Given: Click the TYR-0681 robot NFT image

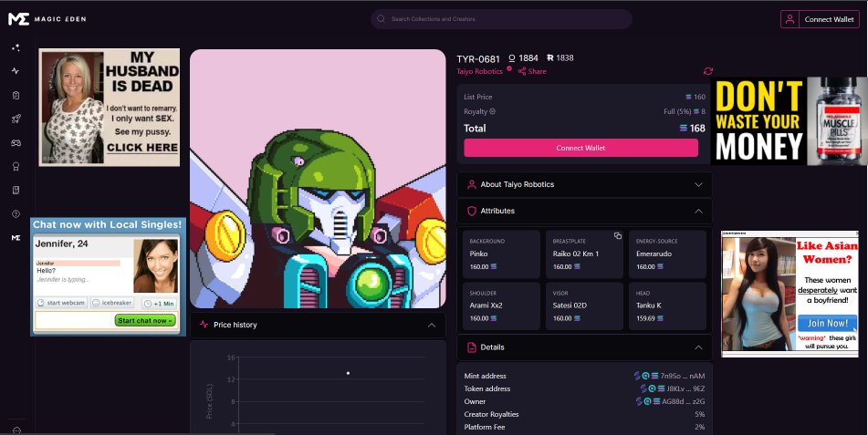Looking at the screenshot, I should pos(318,179).
